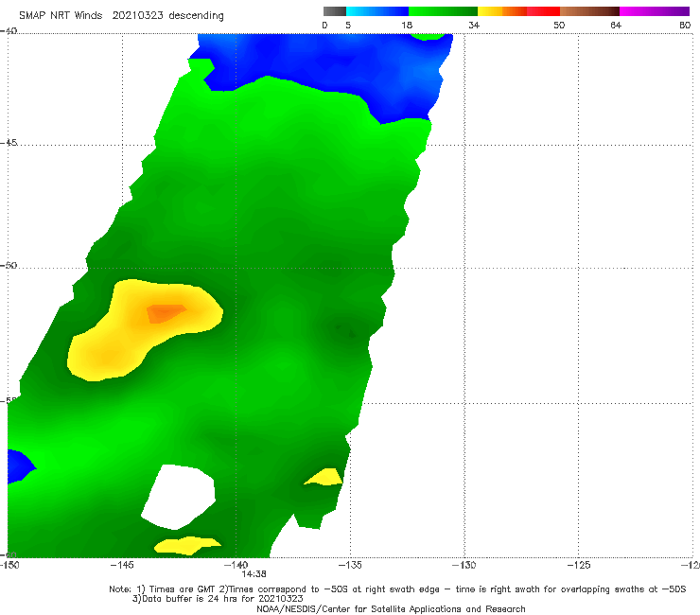Click the gray segment of the color bar
The height and width of the screenshot is (615, 700).
click(x=335, y=11)
